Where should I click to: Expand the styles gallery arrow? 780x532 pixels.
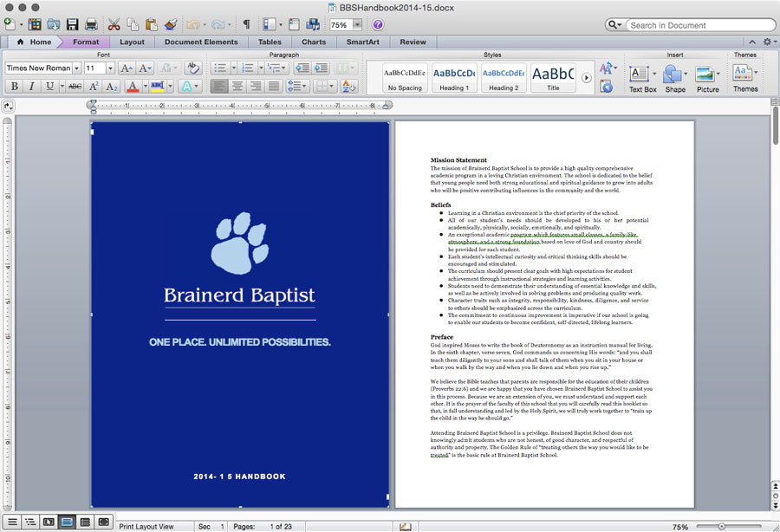point(587,78)
